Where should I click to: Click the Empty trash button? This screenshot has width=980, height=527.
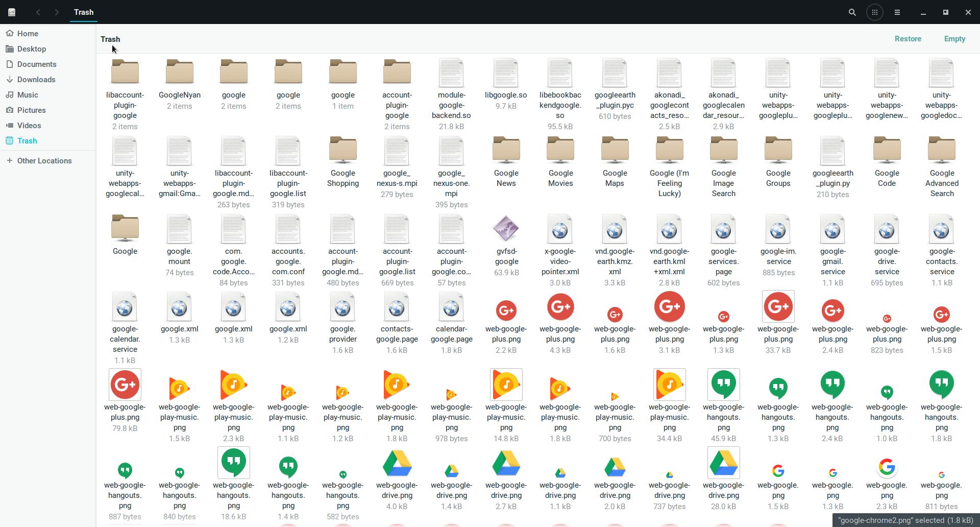[x=954, y=39]
